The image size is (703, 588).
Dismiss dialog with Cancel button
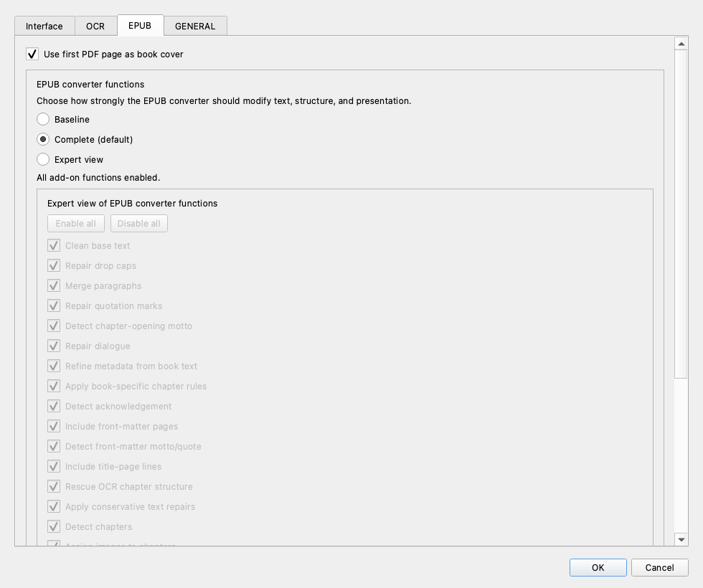pos(659,567)
